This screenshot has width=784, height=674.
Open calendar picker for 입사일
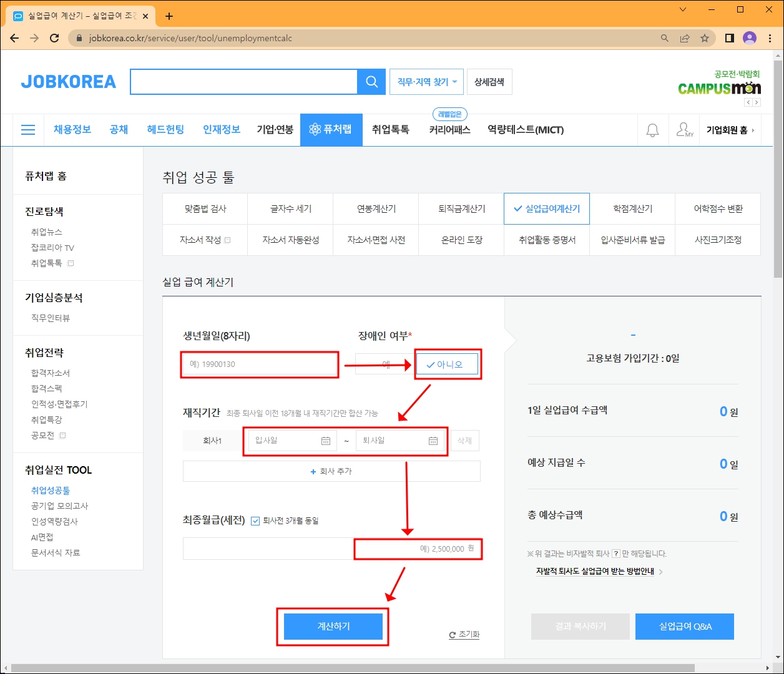[326, 441]
